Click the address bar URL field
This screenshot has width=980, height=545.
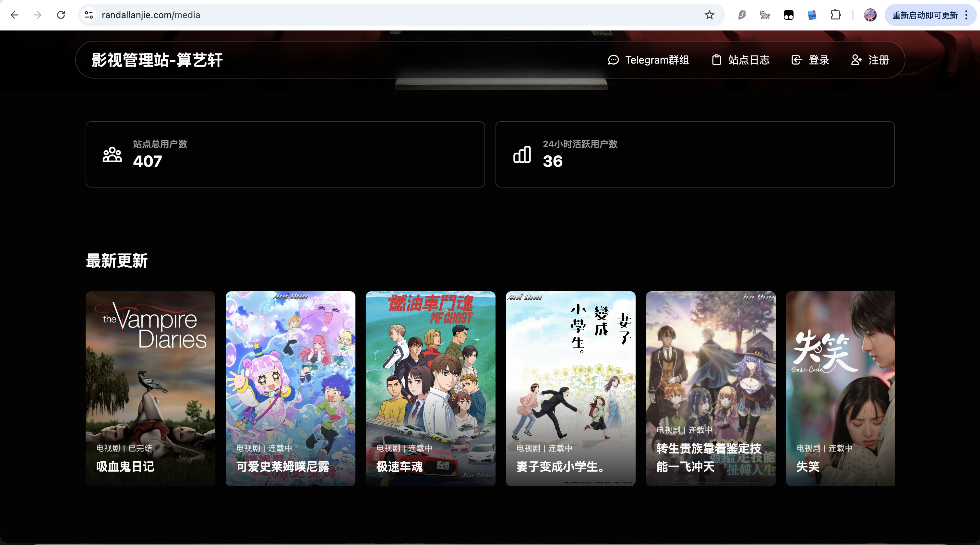coord(380,15)
